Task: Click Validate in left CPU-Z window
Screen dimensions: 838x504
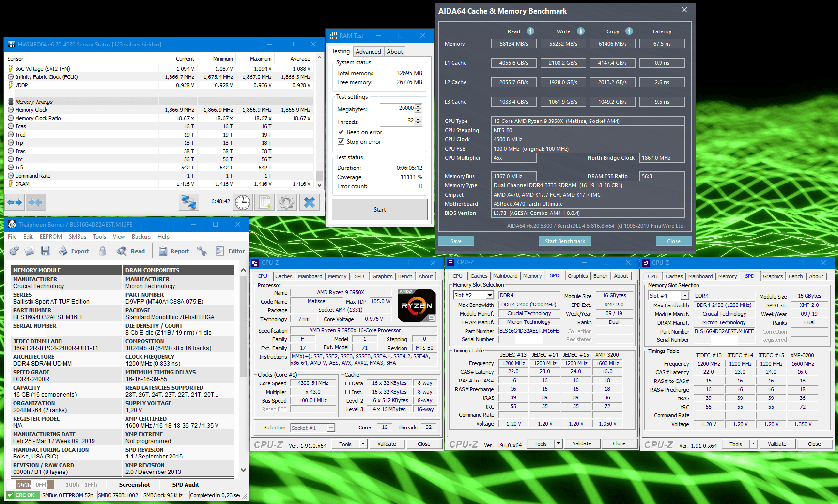Action: click(x=387, y=444)
